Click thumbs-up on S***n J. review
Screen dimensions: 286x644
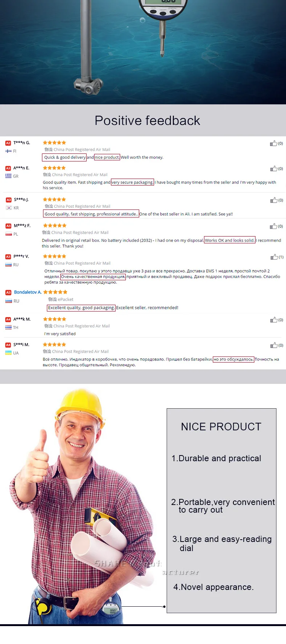point(274,200)
